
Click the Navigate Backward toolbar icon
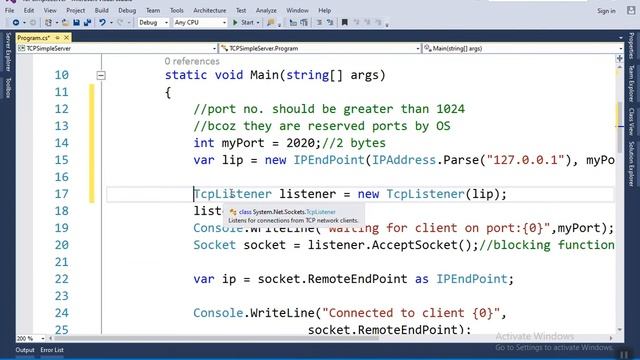tap(16, 23)
